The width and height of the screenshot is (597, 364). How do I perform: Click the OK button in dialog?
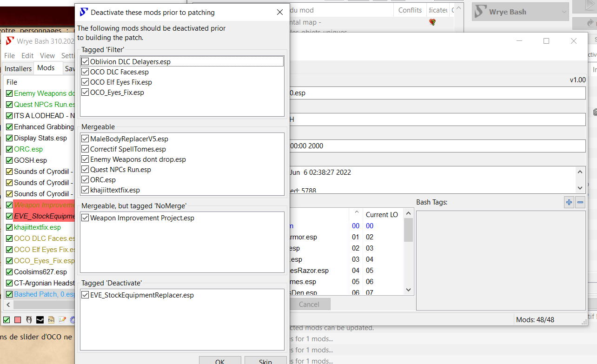pos(220,360)
